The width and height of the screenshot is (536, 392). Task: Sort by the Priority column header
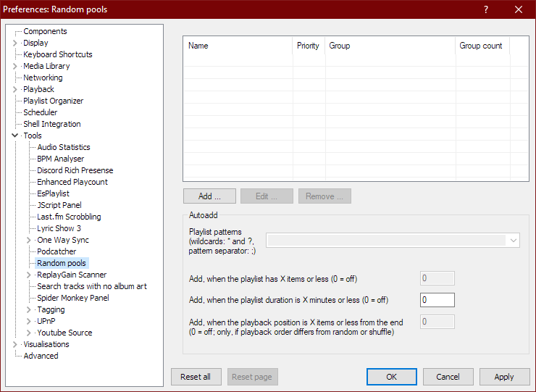click(x=309, y=46)
